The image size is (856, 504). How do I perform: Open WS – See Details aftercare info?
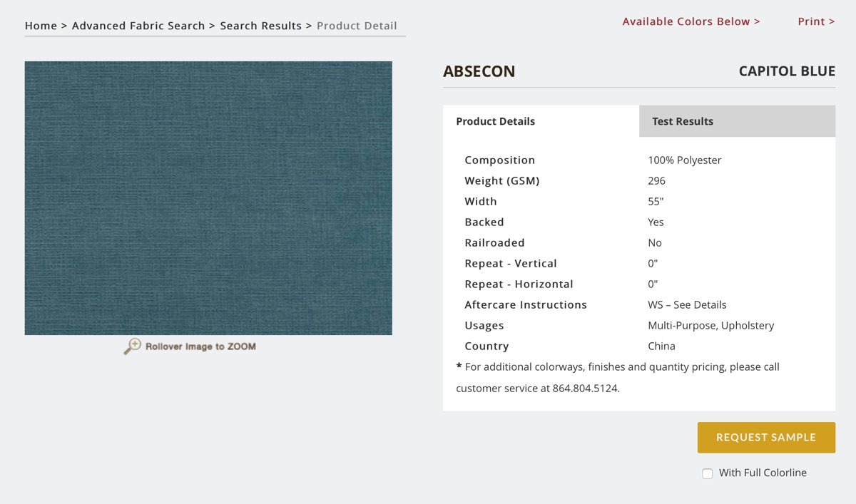click(x=686, y=304)
